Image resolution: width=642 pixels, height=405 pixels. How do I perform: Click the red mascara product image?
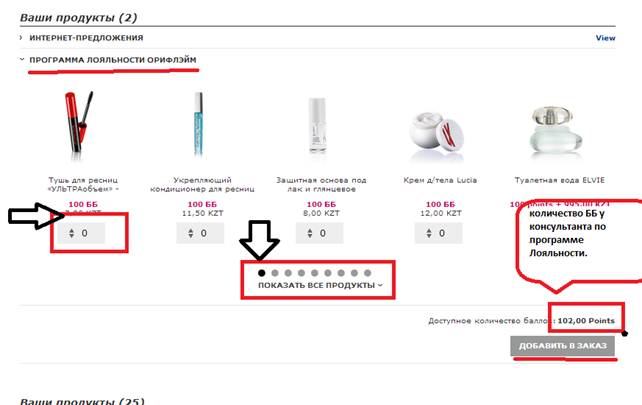79,122
